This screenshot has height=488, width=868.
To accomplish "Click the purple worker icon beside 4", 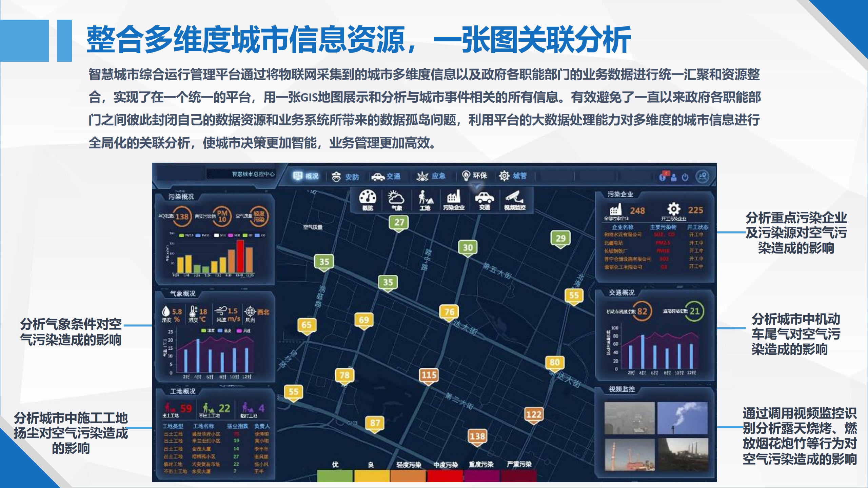I will (x=248, y=408).
